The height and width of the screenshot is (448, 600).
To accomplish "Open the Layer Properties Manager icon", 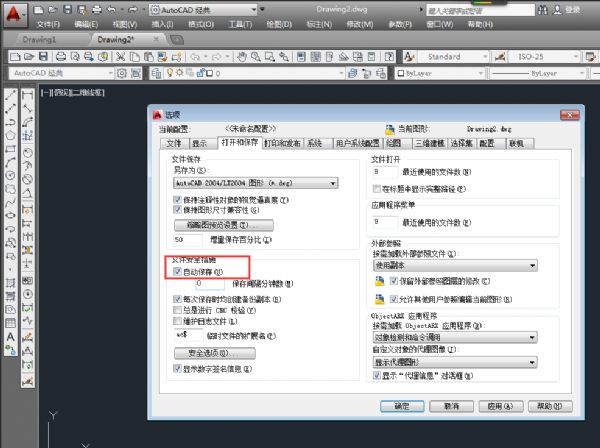I will pyautogui.click(x=156, y=73).
